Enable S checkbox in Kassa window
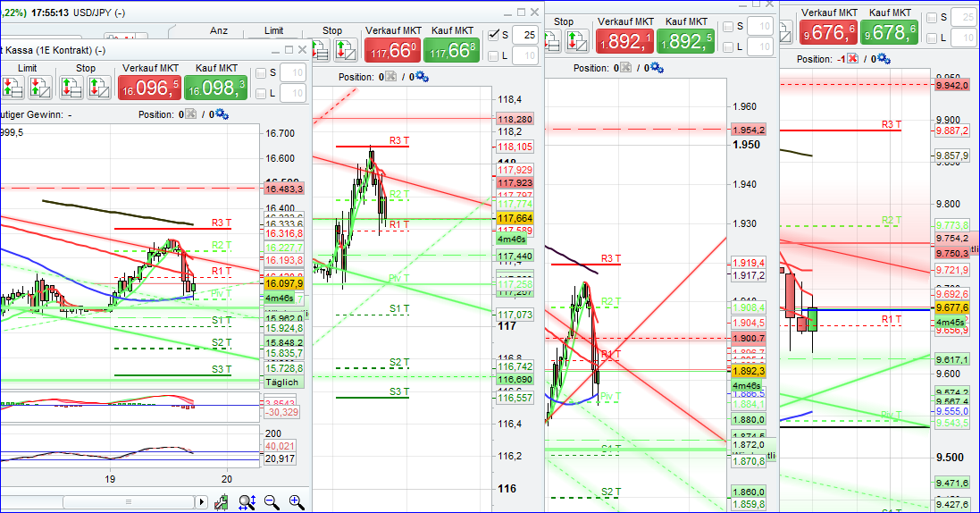This screenshot has height=513, width=980. pos(261,72)
